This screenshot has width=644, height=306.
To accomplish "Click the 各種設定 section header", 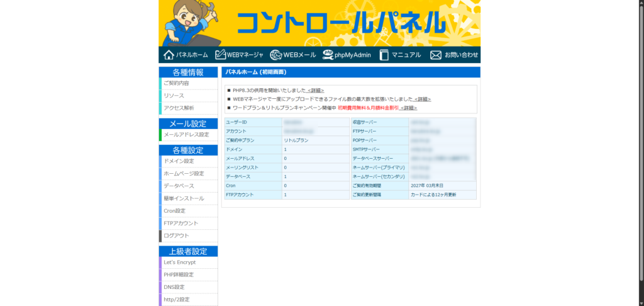I will (188, 150).
